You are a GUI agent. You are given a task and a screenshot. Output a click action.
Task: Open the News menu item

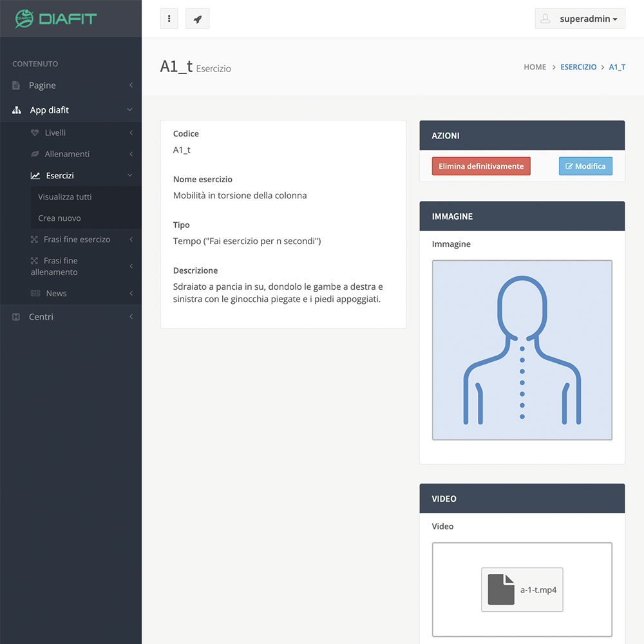pos(56,293)
